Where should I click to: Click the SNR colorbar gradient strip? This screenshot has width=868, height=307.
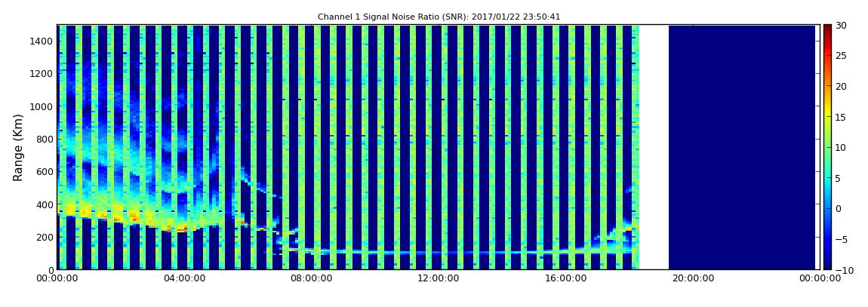click(x=827, y=147)
